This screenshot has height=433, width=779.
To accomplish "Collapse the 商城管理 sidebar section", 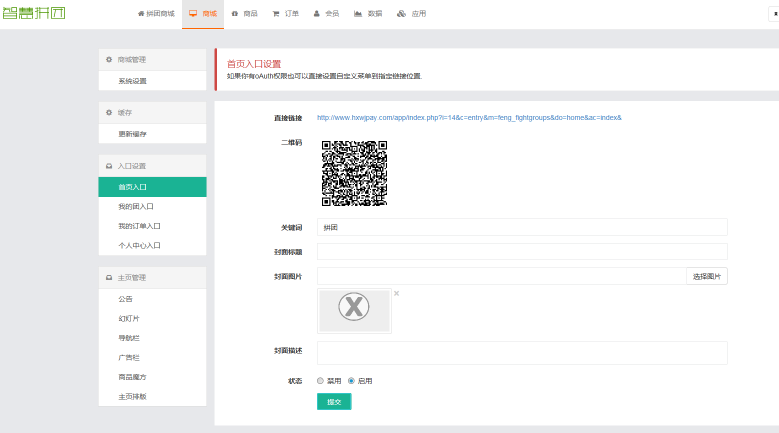I will tap(153, 60).
